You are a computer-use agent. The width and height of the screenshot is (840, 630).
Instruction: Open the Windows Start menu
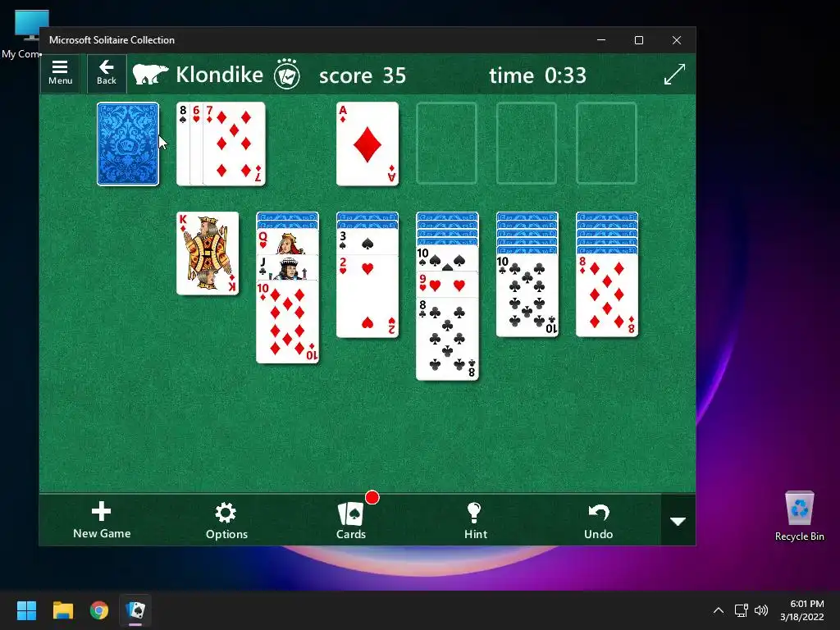(26, 610)
